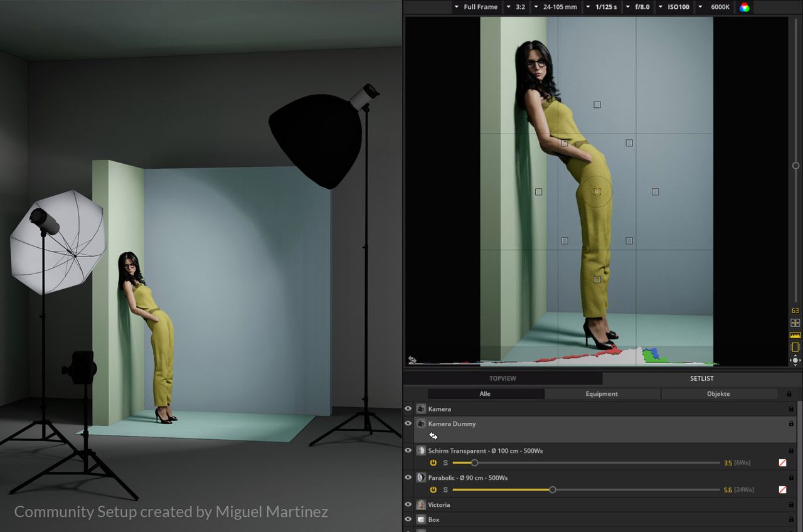Click the swap icon at viewfinder bottom-left
Viewport: 803px width, 532px height.
coord(412,360)
